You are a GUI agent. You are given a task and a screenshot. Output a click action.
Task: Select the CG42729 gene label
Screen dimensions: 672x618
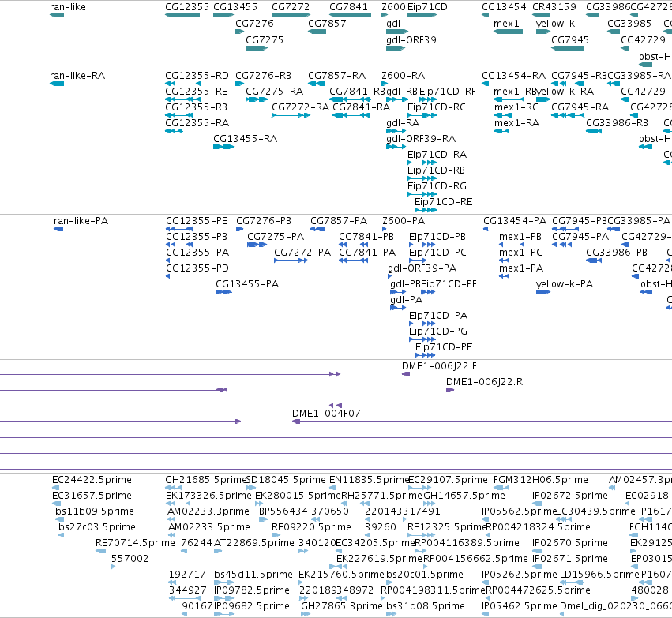coord(643,39)
